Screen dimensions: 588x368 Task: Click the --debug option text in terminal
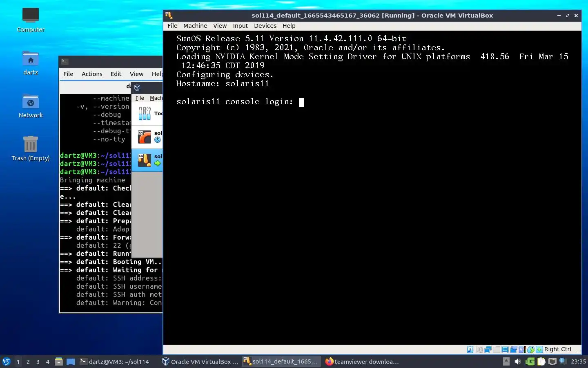pos(107,114)
